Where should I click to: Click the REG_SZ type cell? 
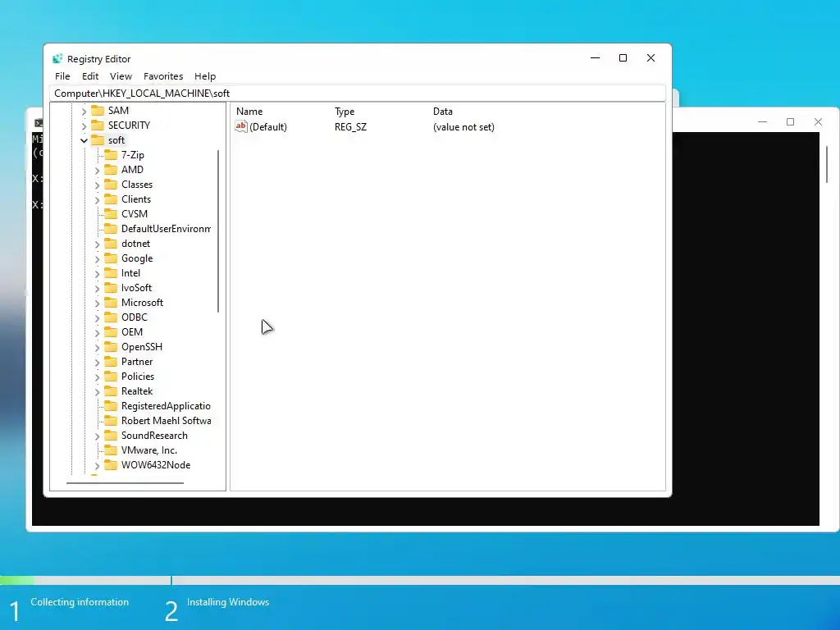tap(350, 127)
